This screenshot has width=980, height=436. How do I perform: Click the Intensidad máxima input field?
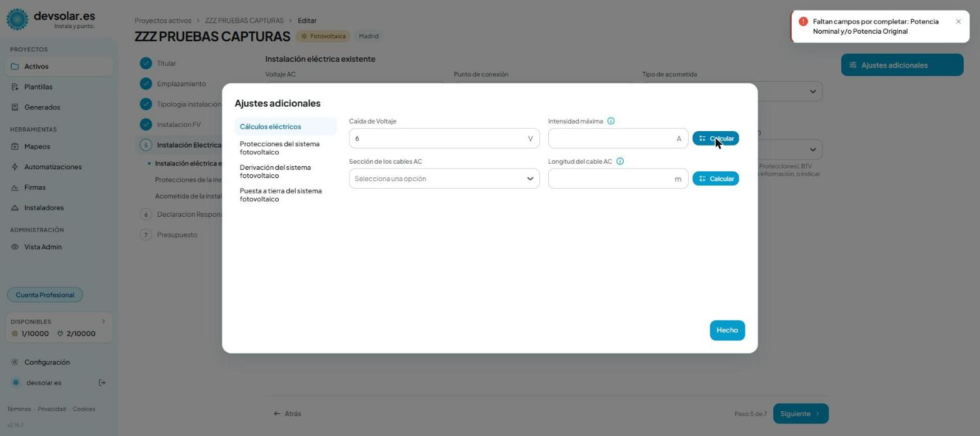[618, 139]
